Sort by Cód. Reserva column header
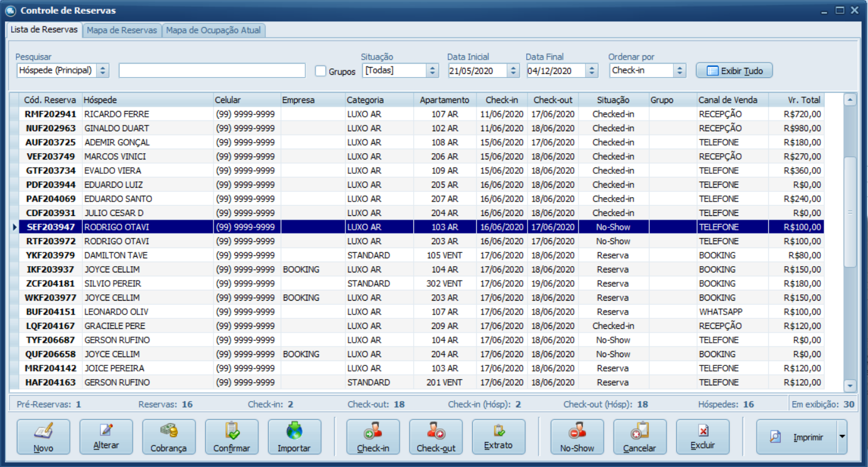This screenshot has width=868, height=467. tap(50, 100)
